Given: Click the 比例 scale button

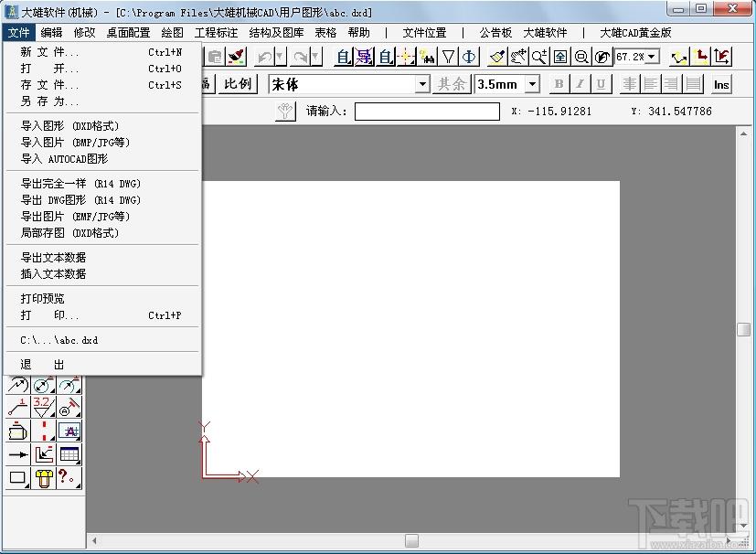Looking at the screenshot, I should pyautogui.click(x=237, y=84).
